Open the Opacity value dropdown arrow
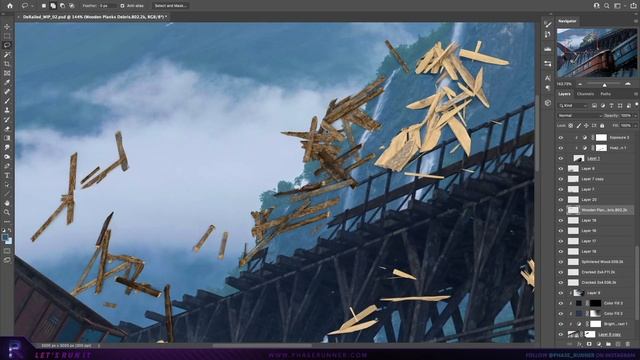 (635, 116)
